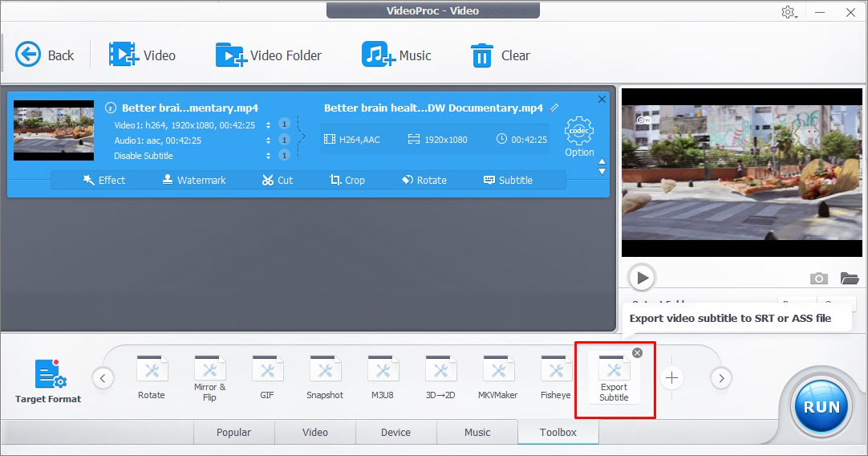Play the video preview
Viewport: 868px width, 456px height.
(x=642, y=278)
